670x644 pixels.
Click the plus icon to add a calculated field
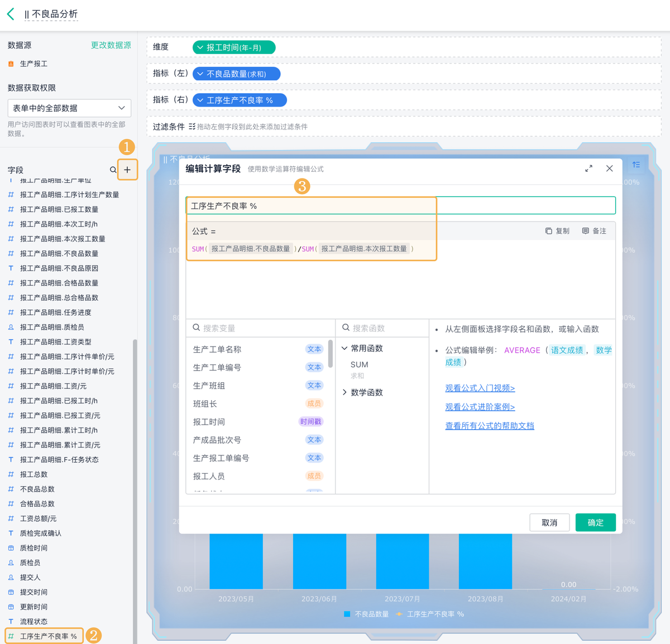click(x=127, y=170)
